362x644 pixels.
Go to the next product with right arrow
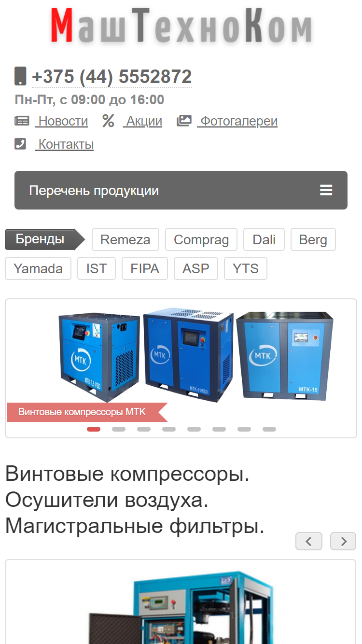[343, 541]
